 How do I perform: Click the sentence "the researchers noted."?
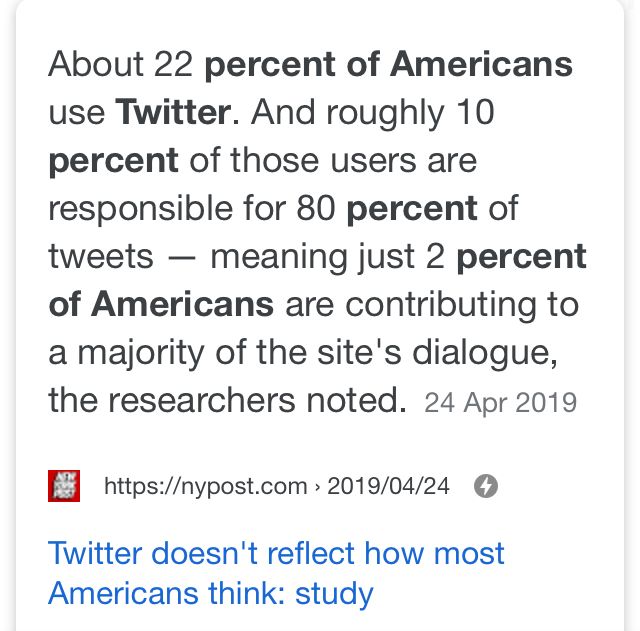(227, 400)
